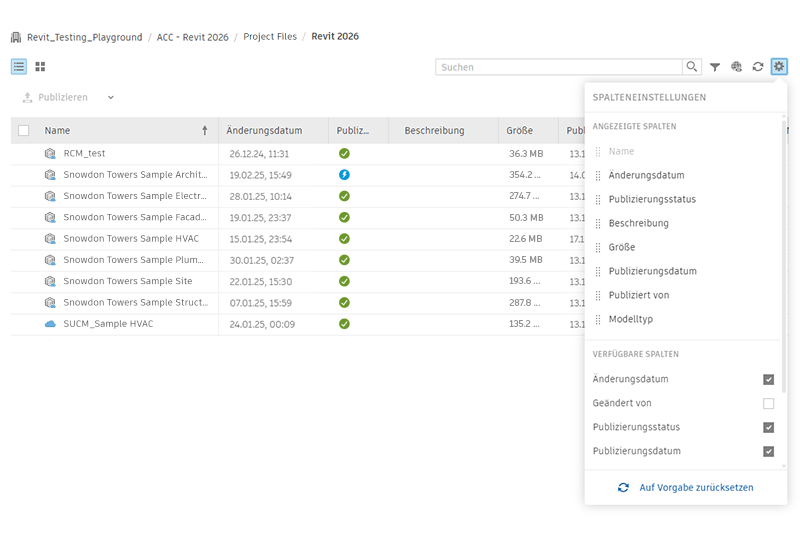Select Modelltyp in displayed columns list
The height and width of the screenshot is (547, 800).
point(631,319)
